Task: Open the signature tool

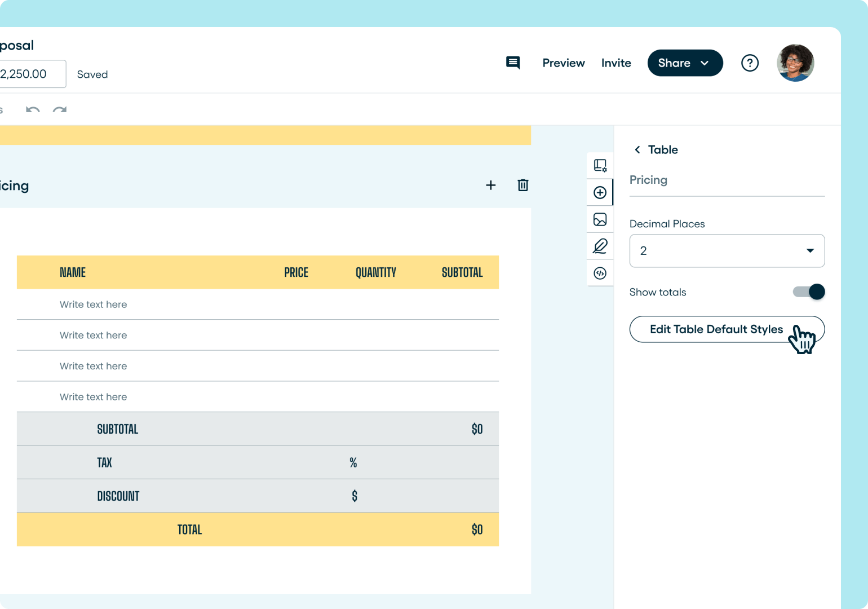Action: [600, 246]
